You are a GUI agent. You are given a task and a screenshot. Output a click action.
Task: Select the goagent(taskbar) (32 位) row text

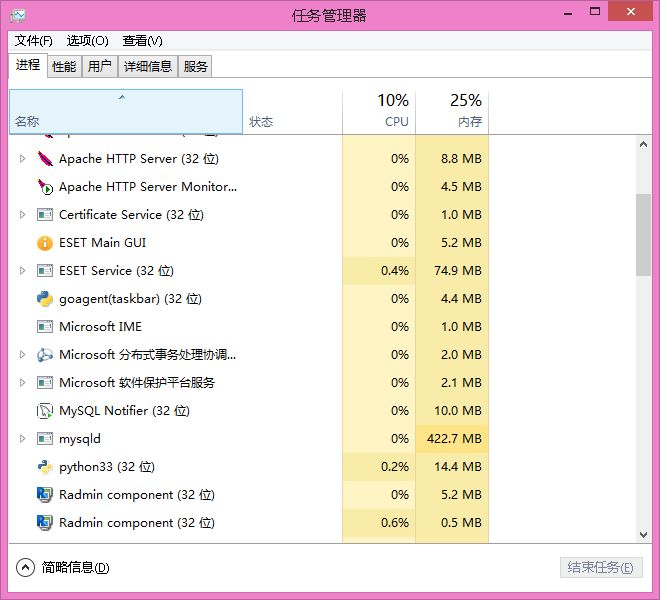[x=130, y=299]
